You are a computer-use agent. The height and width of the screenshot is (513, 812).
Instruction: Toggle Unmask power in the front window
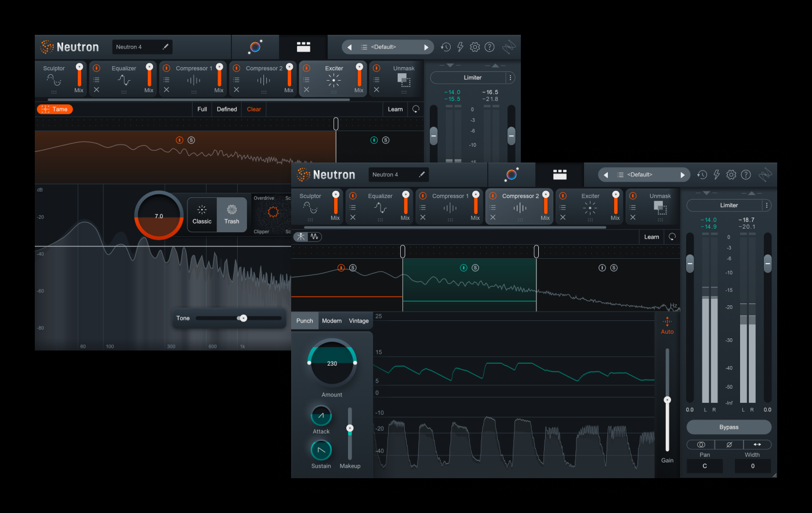(x=633, y=196)
